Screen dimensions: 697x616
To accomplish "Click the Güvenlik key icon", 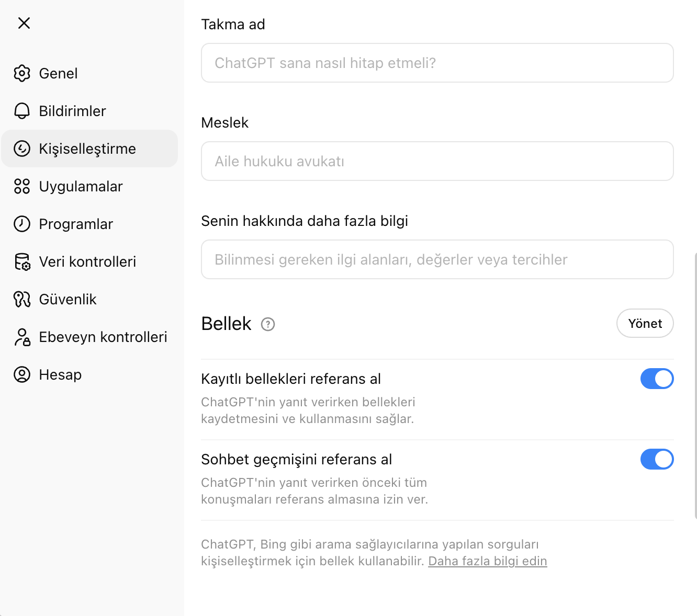I will [22, 299].
